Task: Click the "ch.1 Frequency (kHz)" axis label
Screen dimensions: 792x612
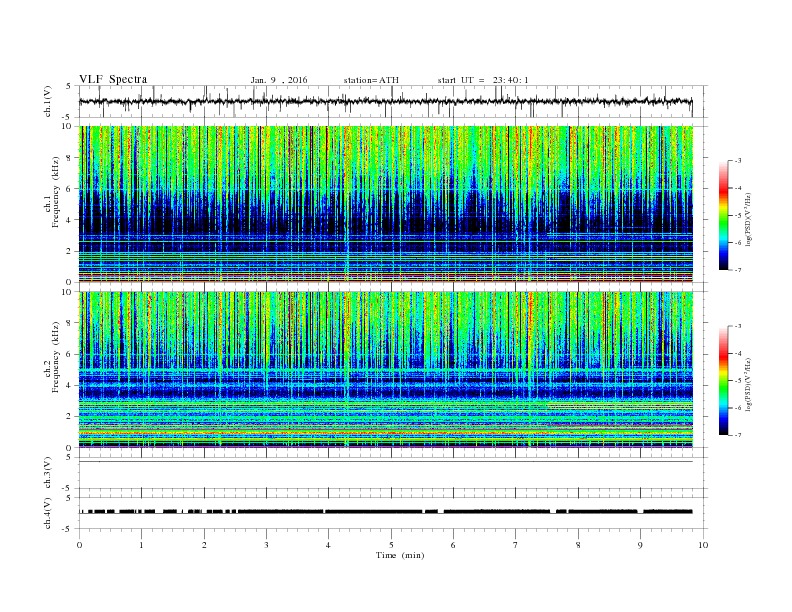Action: pos(52,192)
